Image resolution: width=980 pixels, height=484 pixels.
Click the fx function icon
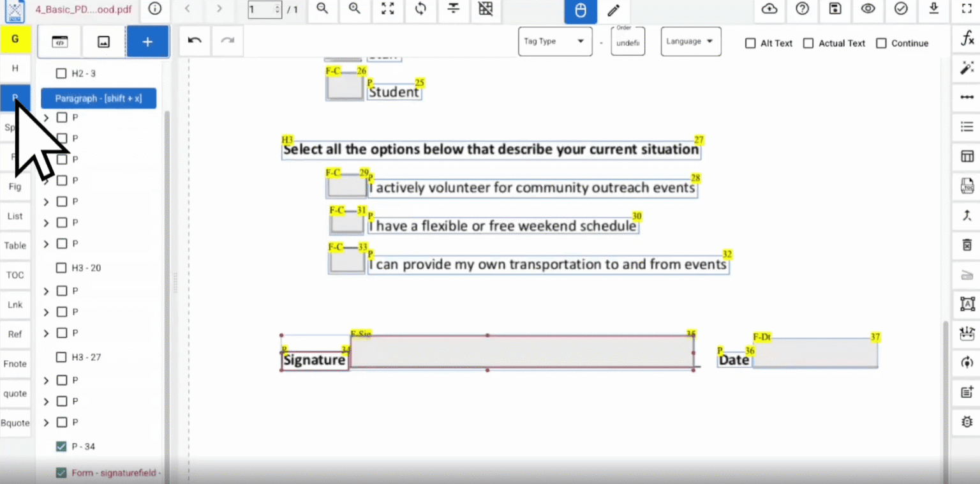tap(967, 40)
